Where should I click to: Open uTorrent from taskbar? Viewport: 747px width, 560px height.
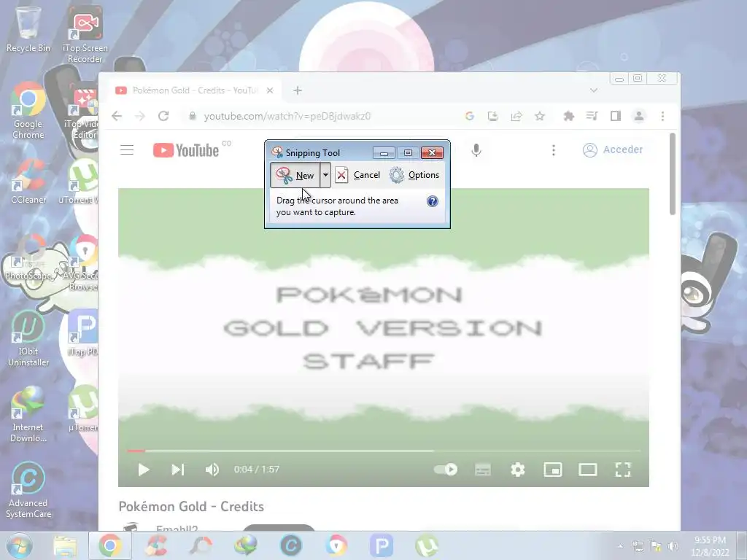tap(426, 545)
